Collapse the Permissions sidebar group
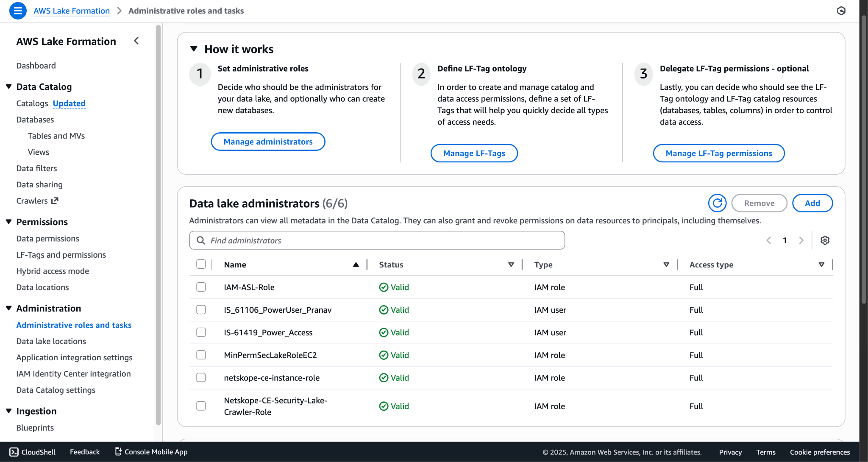The width and height of the screenshot is (868, 462). (8, 222)
